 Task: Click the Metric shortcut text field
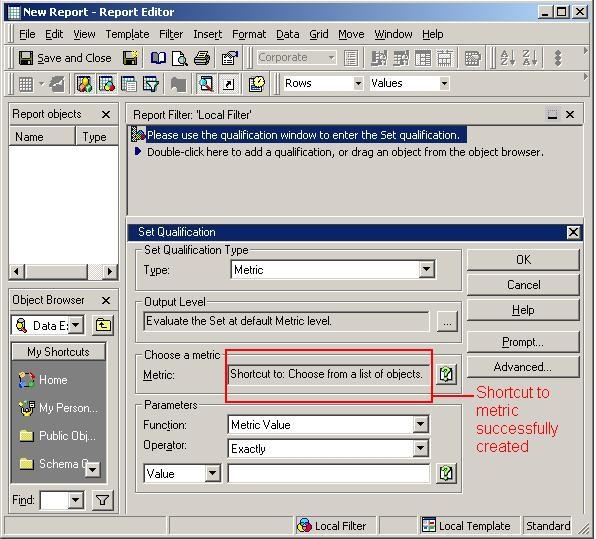[329, 374]
